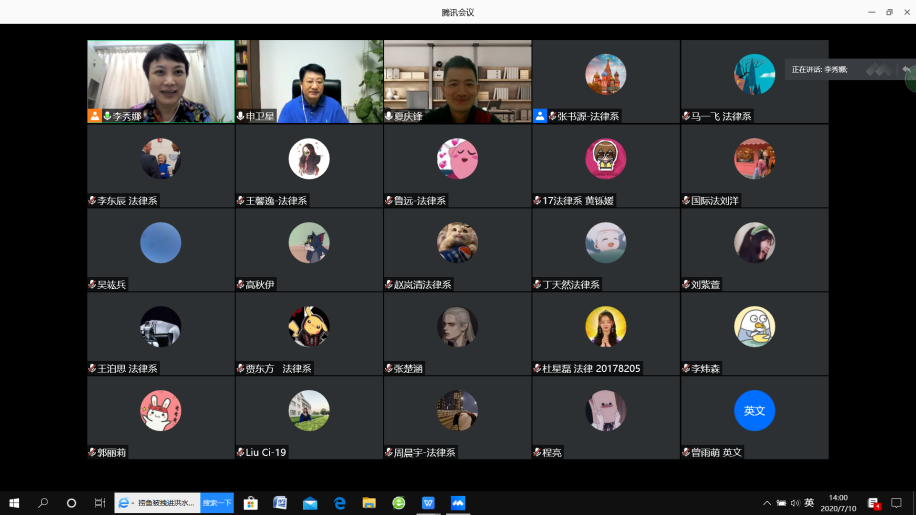Toggle the green microphone icon for 李秀娜

click(107, 116)
